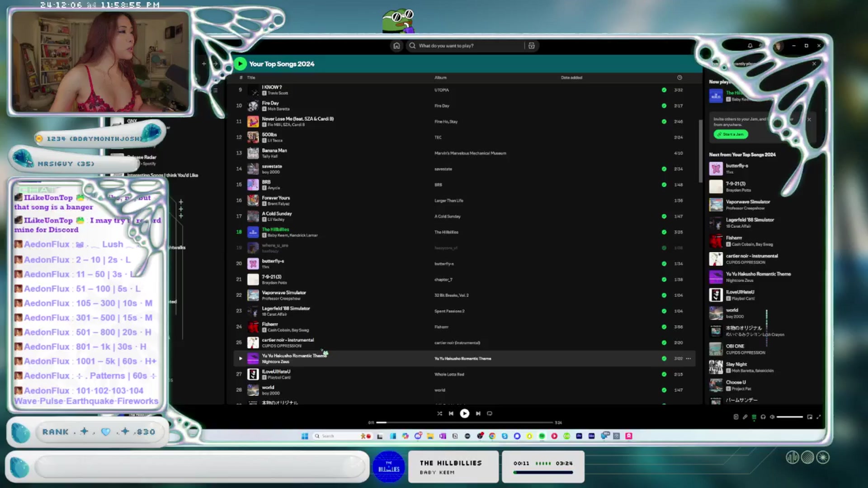Skip to the previous track
Screen dimensions: 868x488
point(451,413)
